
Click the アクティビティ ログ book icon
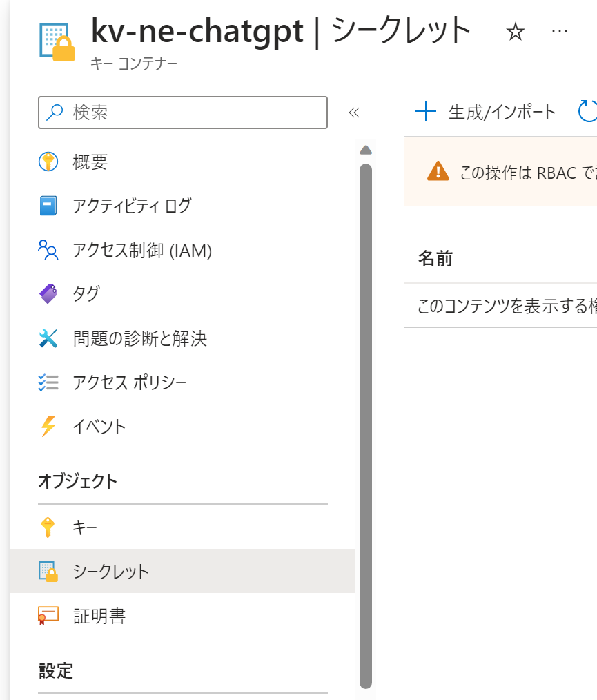pyautogui.click(x=48, y=206)
